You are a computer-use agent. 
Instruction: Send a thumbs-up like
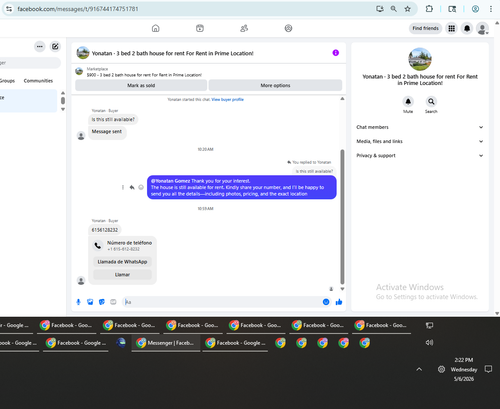pos(339,302)
